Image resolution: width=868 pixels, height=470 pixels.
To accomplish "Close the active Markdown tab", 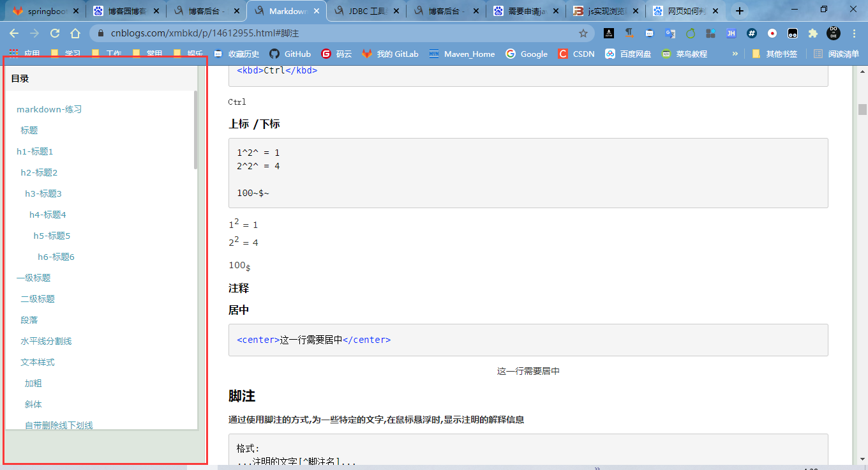I will click(317, 11).
